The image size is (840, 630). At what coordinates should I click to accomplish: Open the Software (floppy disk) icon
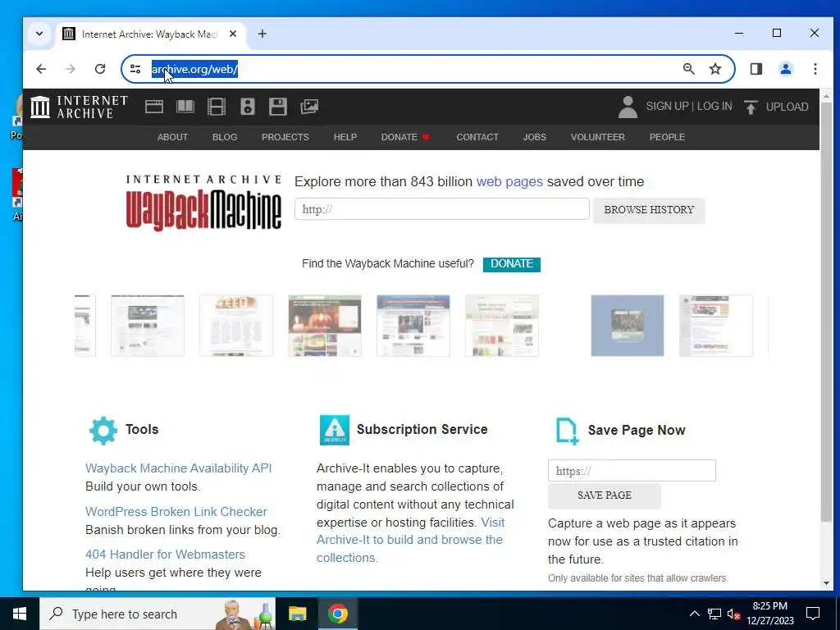tap(278, 107)
